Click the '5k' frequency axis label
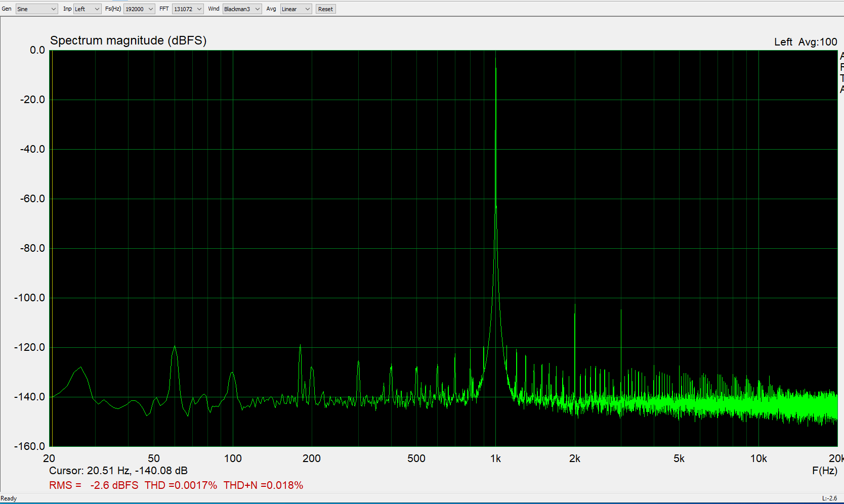The width and height of the screenshot is (844, 504). tap(679, 459)
